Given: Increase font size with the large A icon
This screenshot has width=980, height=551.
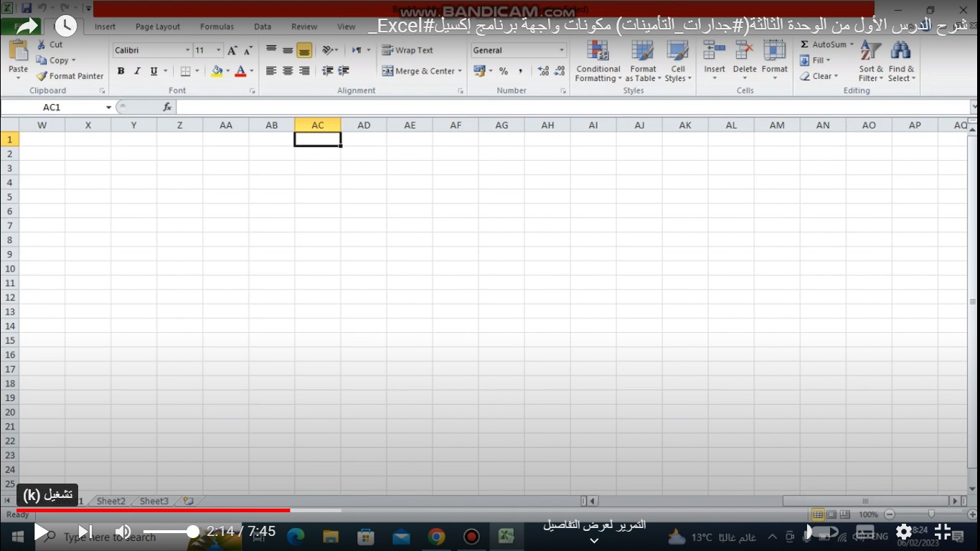Looking at the screenshot, I should coord(232,50).
